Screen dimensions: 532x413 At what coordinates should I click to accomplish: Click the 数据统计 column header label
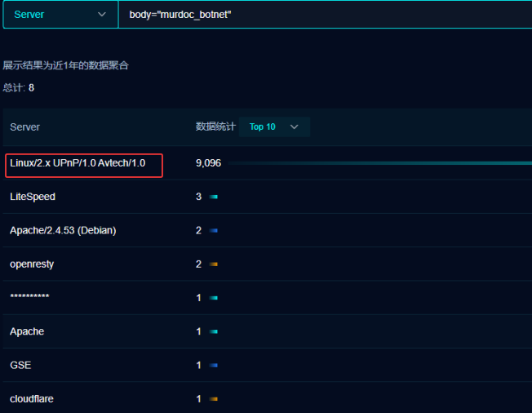click(215, 127)
